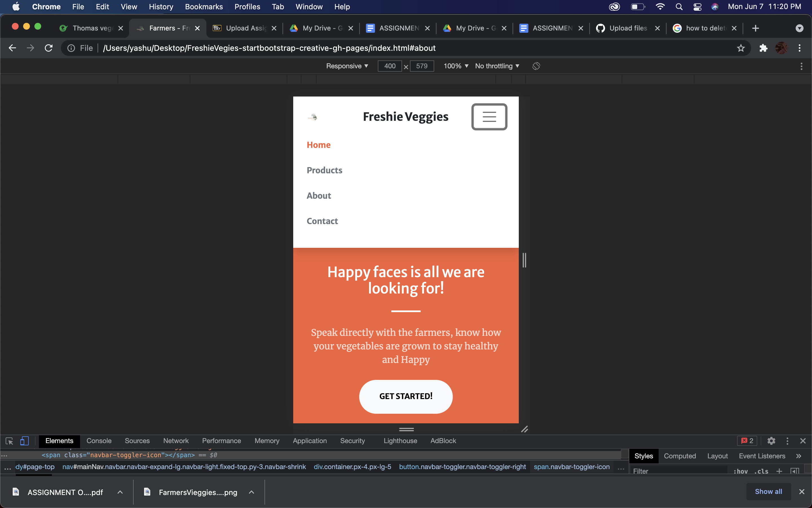This screenshot has width=812, height=508.
Task: Activate the inspect element picker
Action: click(x=9, y=441)
